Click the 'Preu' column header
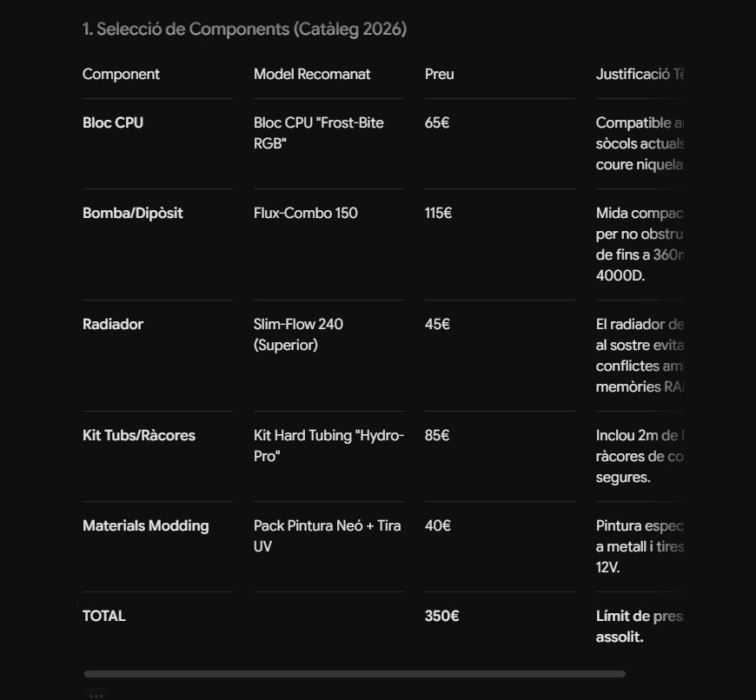 pyautogui.click(x=439, y=74)
